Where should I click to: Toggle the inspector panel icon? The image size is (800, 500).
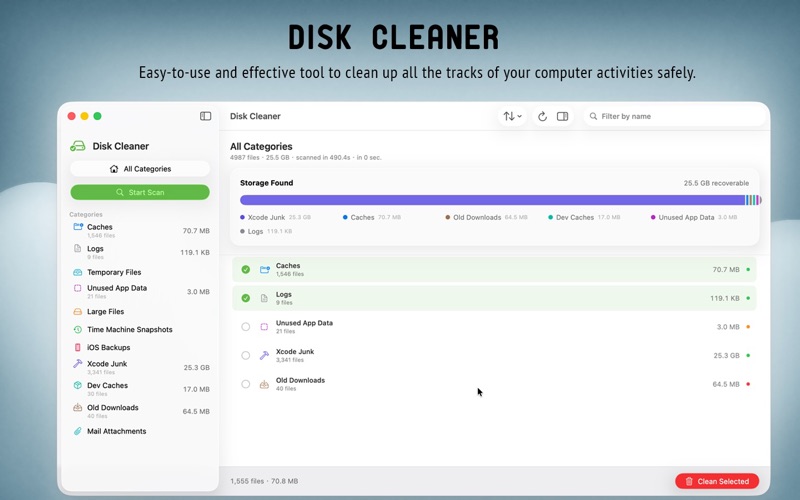[x=562, y=116]
